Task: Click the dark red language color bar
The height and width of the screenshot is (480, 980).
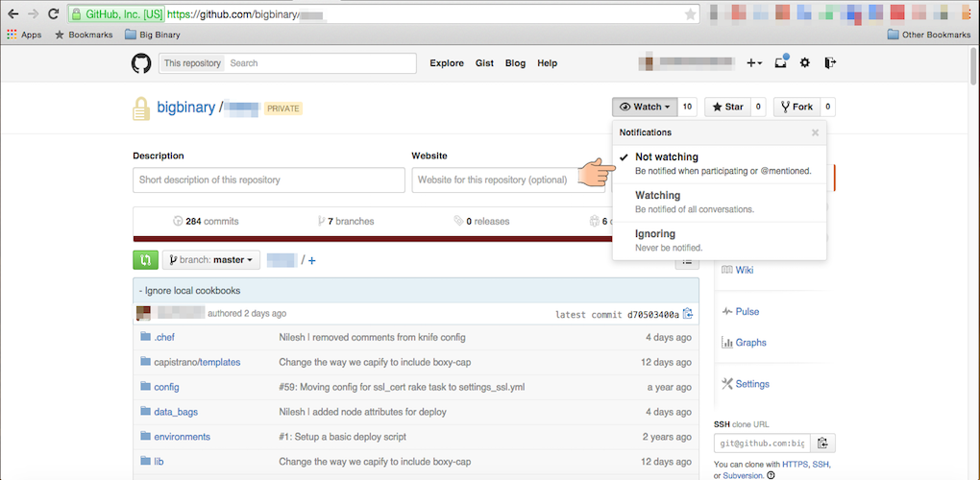Action: click(x=373, y=238)
